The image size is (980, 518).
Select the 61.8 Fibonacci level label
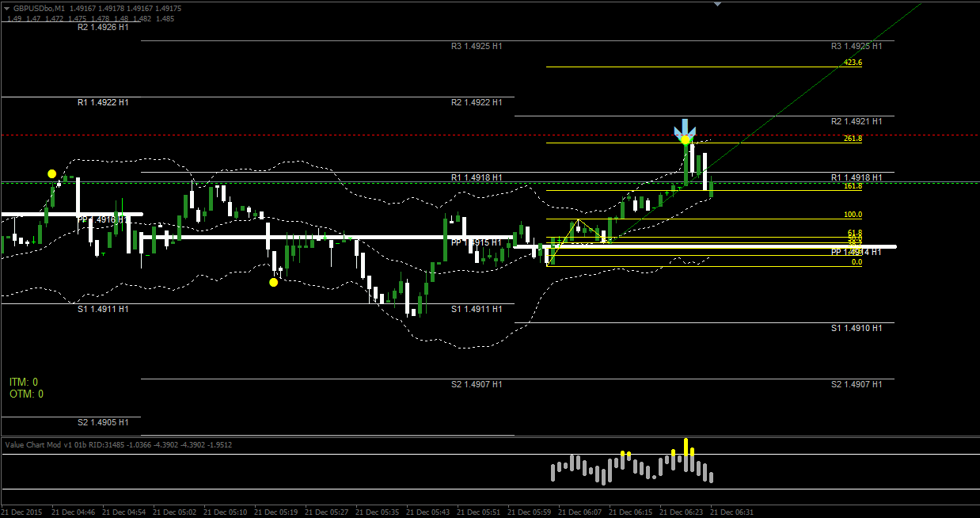tap(854, 233)
